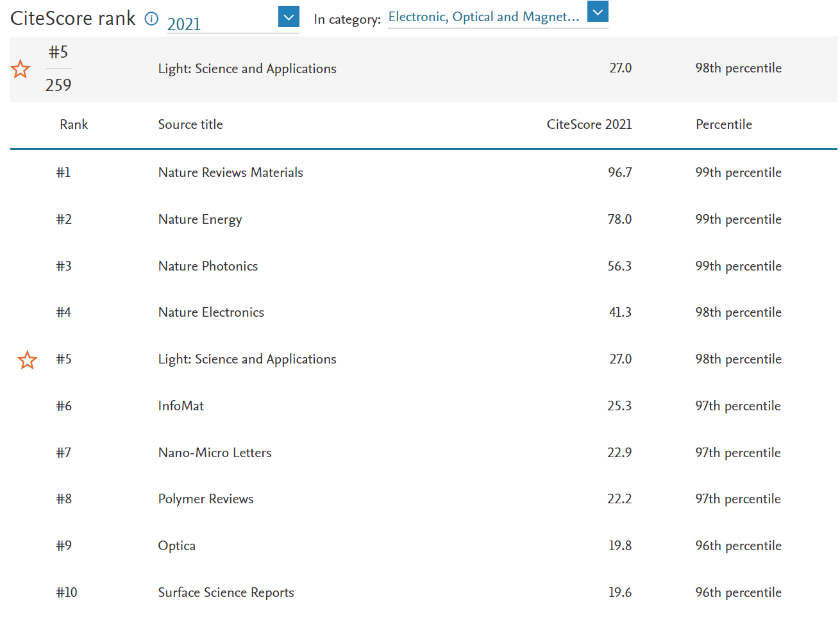Click the Percentile column header

[x=723, y=124]
